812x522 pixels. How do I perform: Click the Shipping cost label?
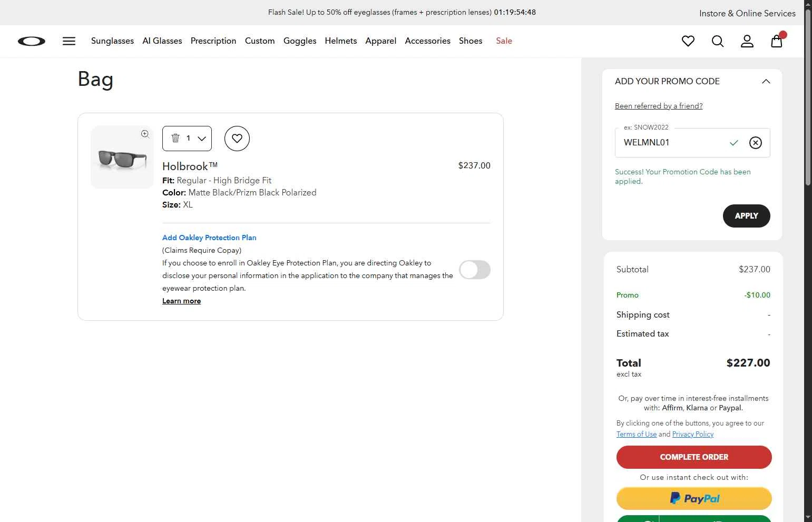pos(643,315)
